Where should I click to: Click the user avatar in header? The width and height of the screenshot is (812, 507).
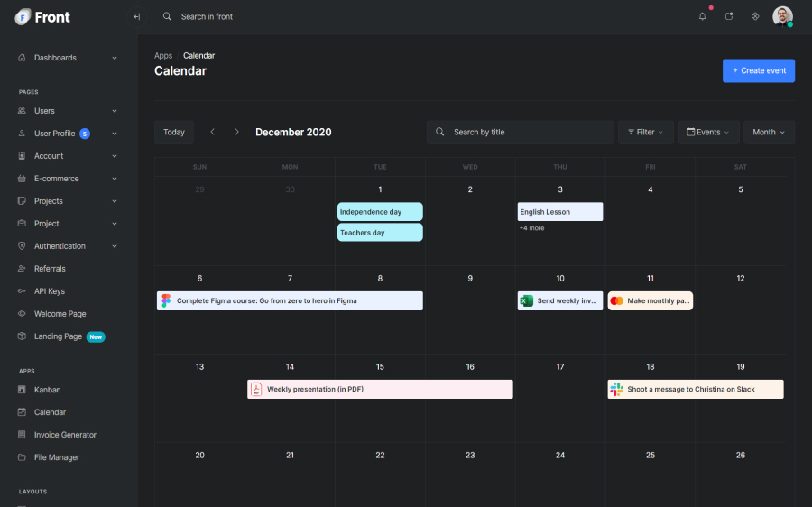click(x=782, y=16)
